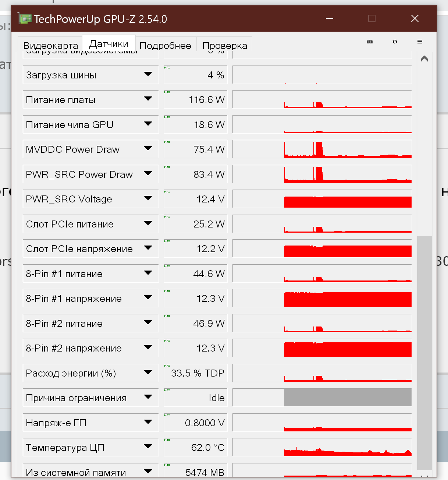Click the 12.2 V PCIe slot voltage value

coord(196,248)
